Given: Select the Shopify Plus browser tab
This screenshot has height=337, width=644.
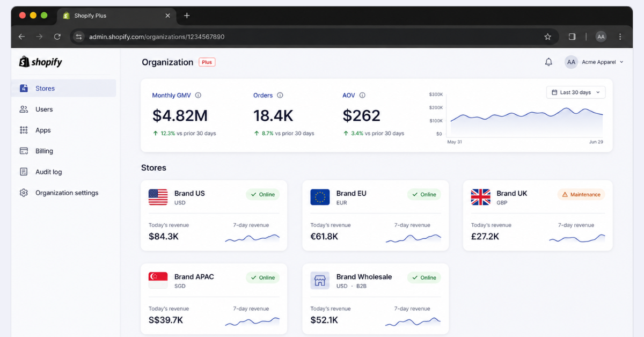Looking at the screenshot, I should 116,16.
